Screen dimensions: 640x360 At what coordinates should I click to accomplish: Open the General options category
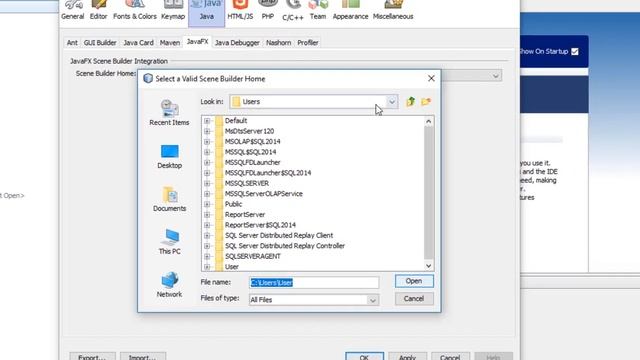click(73, 11)
